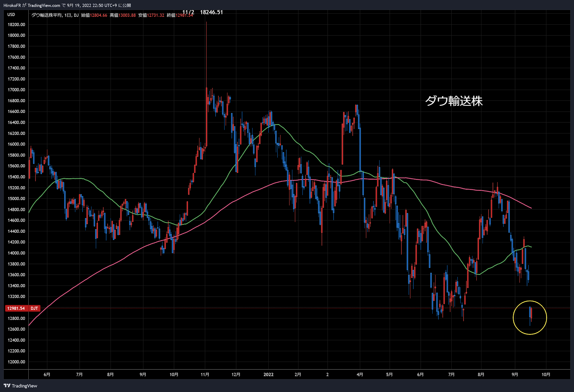
Task: Click the 18200.00 price axis label
Action: [x=17, y=25]
